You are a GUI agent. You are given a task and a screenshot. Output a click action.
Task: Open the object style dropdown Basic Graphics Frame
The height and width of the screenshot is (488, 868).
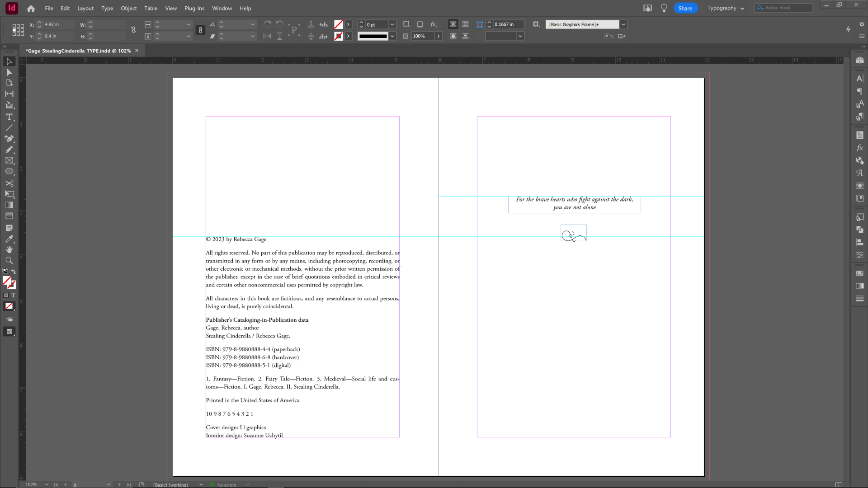(x=623, y=24)
